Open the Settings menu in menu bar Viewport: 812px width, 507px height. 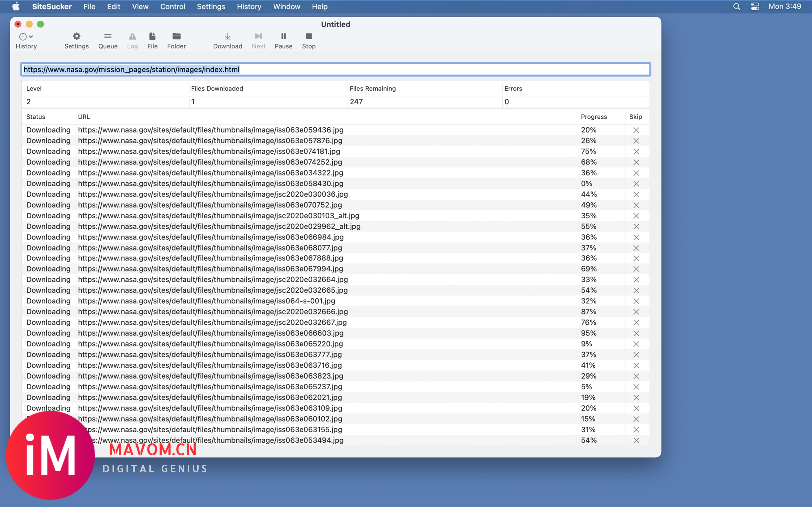pos(211,7)
